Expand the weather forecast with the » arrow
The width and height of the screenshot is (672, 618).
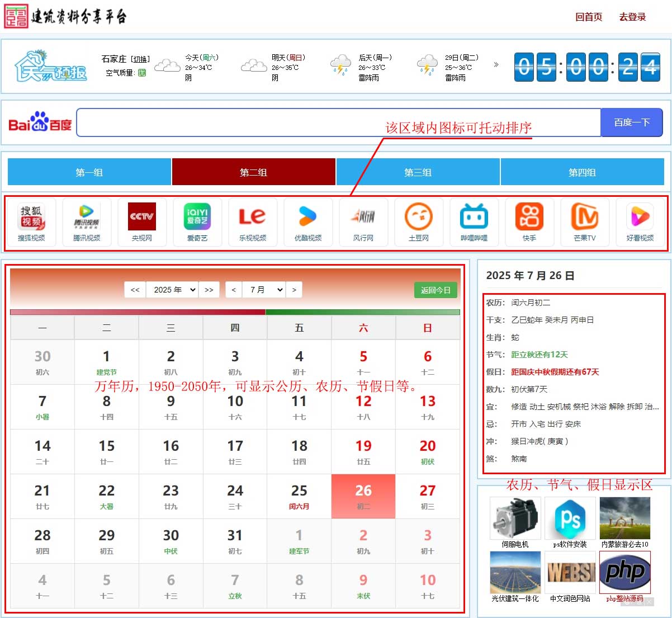[496, 65]
